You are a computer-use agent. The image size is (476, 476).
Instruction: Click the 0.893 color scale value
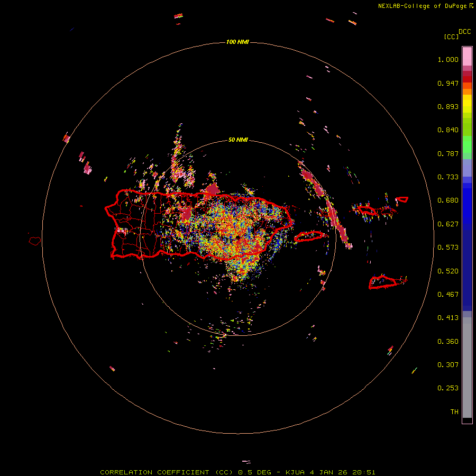[x=448, y=106]
